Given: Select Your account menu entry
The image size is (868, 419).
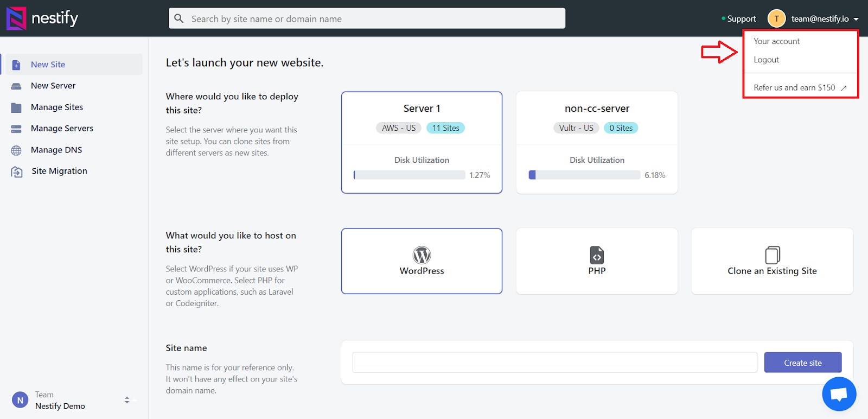Looking at the screenshot, I should point(776,41).
